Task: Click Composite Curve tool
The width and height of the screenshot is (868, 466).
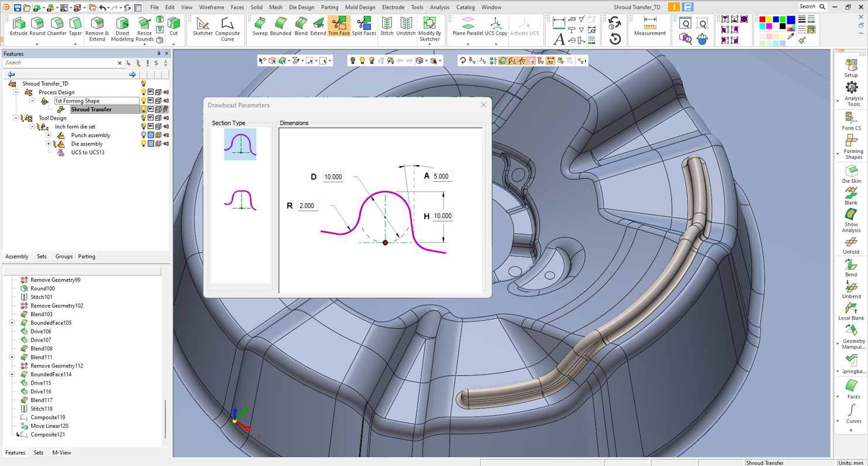Action: (227, 29)
